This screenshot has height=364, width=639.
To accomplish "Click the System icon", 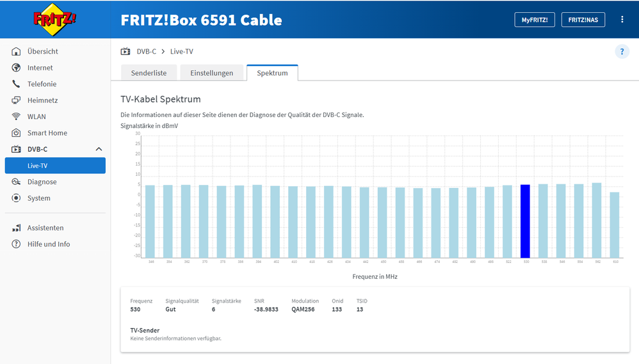I will [x=16, y=198].
